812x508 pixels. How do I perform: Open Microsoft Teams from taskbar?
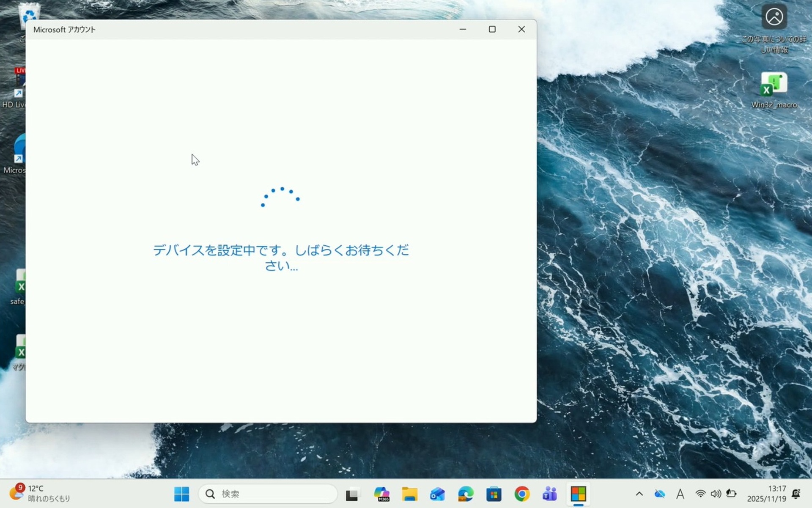550,494
